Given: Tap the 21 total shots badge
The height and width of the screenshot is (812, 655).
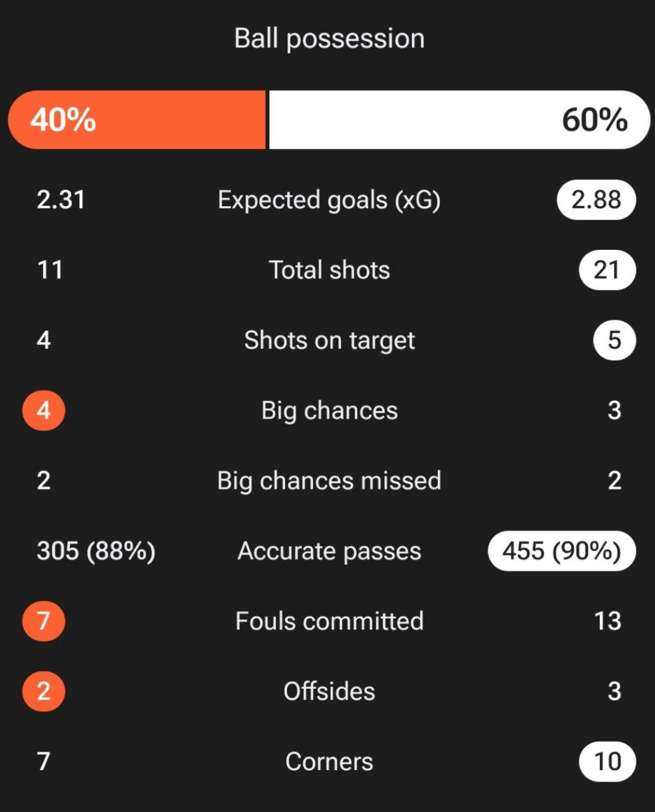Looking at the screenshot, I should [607, 270].
